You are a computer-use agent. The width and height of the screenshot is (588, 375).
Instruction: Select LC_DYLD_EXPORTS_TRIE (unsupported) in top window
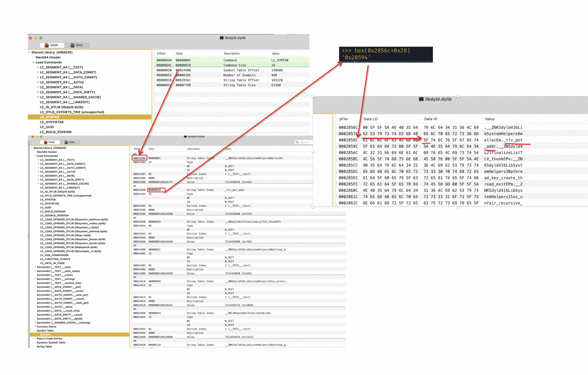point(72,112)
